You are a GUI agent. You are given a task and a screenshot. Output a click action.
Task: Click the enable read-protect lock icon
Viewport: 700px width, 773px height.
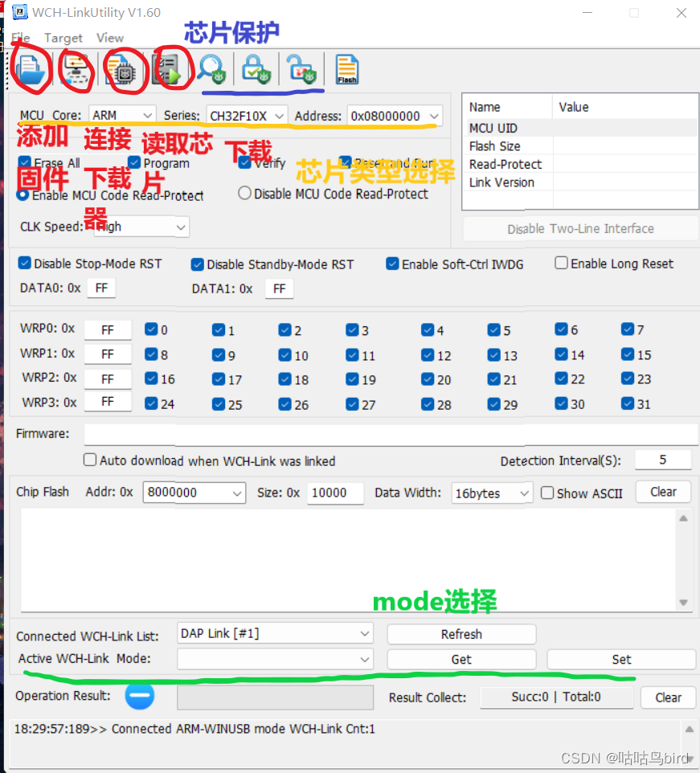[x=257, y=70]
